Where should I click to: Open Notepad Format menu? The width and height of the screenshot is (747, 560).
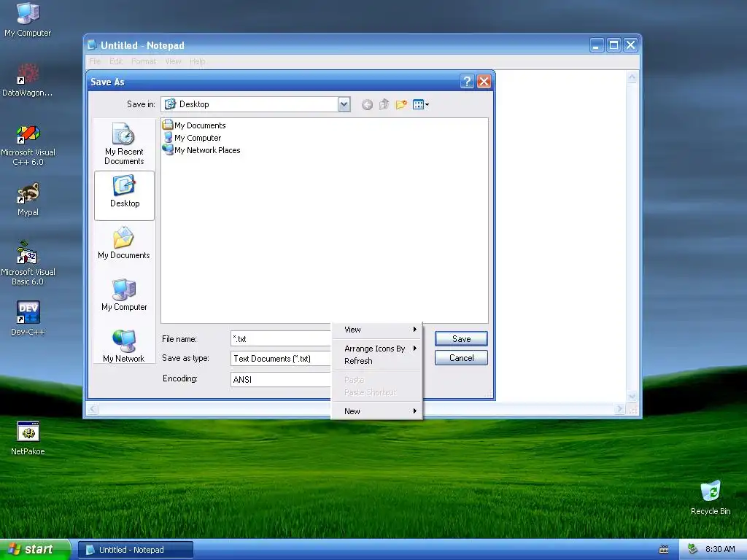coord(144,61)
